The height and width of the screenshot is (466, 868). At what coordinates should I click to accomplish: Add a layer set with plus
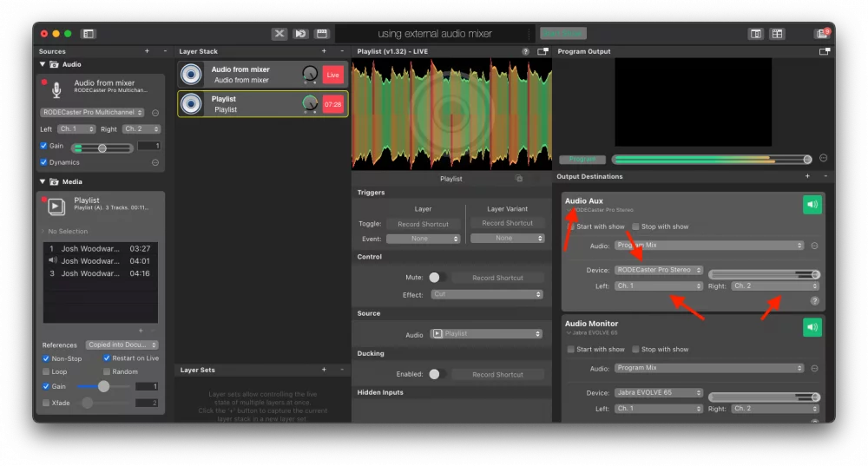tap(324, 370)
